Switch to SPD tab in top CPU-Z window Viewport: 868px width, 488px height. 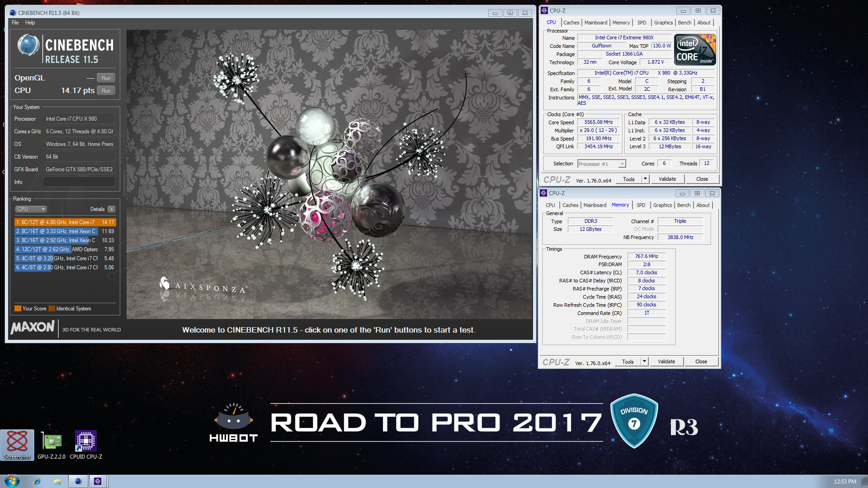(x=642, y=23)
